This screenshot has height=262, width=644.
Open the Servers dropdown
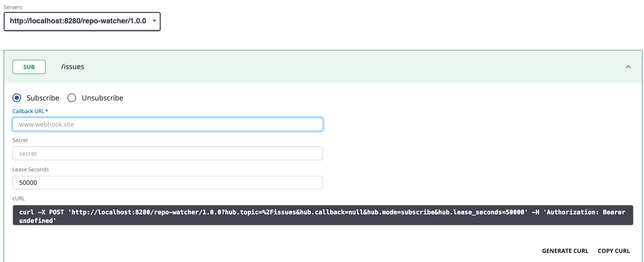tap(82, 22)
